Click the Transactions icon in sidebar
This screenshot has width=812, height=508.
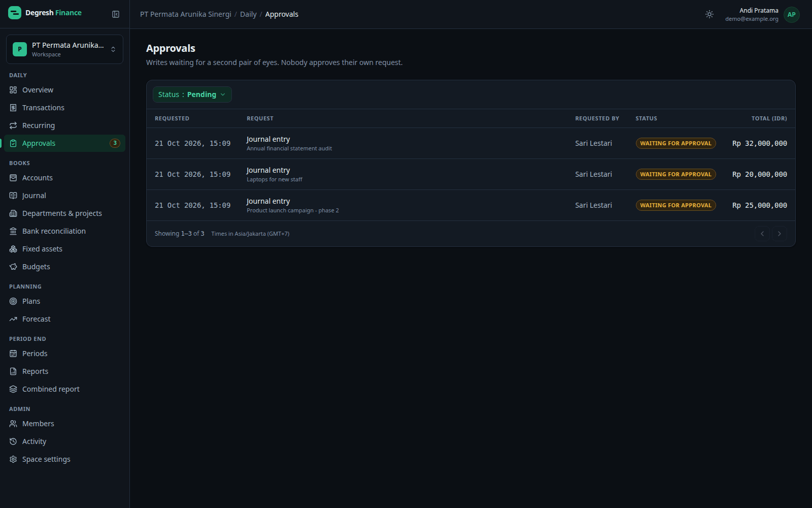13,108
